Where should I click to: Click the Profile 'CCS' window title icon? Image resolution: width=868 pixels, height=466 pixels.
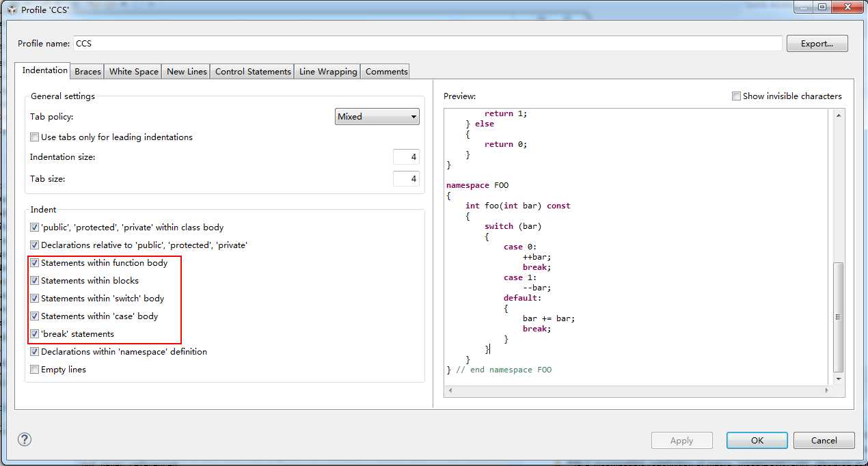pyautogui.click(x=12, y=10)
